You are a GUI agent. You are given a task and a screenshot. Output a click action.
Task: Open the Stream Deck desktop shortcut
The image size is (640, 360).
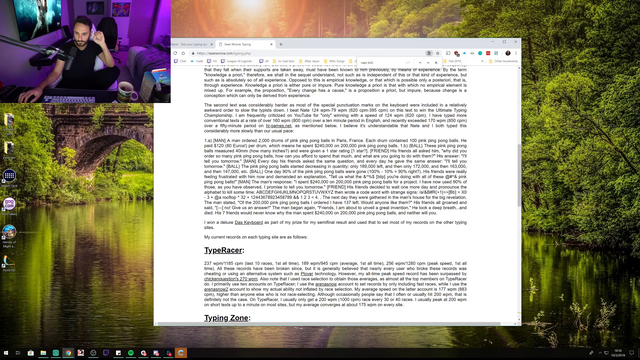click(x=9, y=178)
